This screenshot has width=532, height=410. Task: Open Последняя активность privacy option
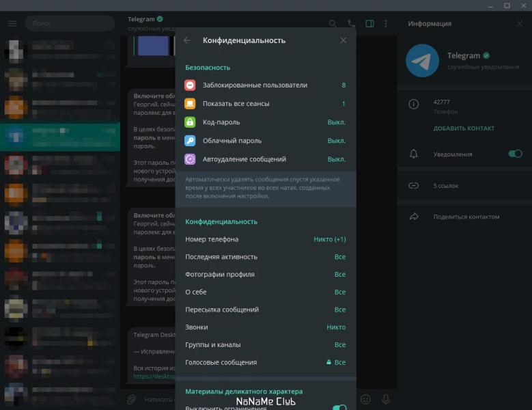coord(266,257)
